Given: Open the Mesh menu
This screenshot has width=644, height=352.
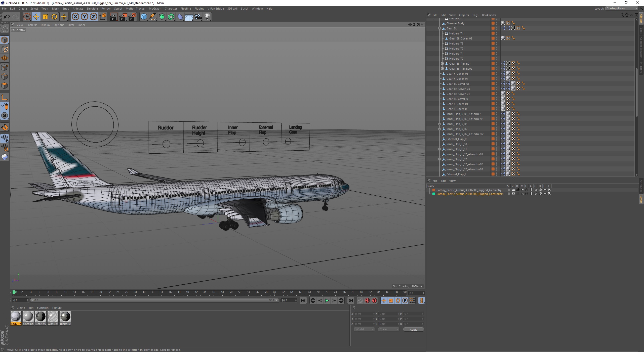Looking at the screenshot, I should pos(55,9).
